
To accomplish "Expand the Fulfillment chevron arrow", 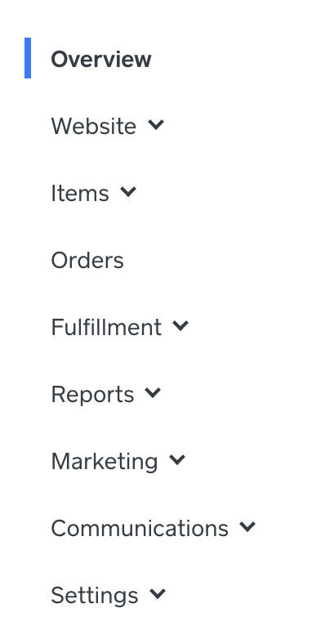I will [x=180, y=325].
